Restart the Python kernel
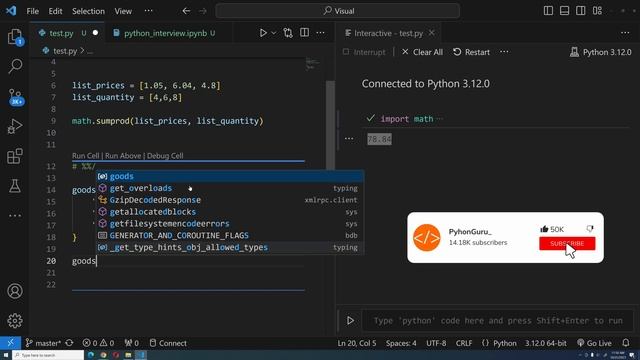This screenshot has height=360, width=640. click(x=471, y=52)
